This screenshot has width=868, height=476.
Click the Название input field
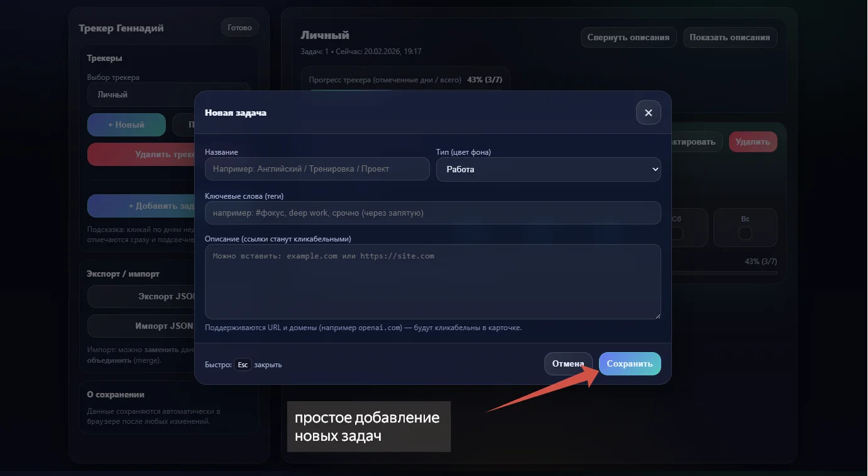pyautogui.click(x=317, y=169)
